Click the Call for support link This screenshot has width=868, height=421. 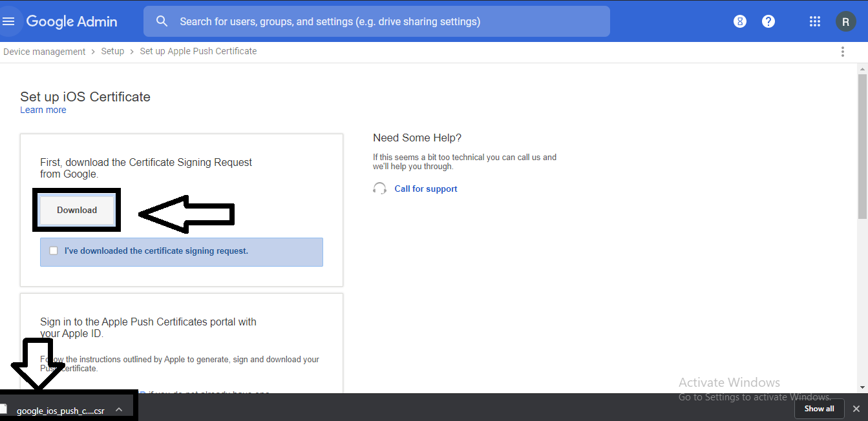tap(426, 189)
